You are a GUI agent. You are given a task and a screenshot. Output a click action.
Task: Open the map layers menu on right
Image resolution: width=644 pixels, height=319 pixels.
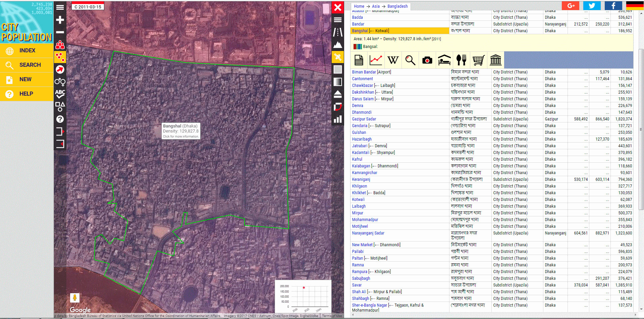click(338, 20)
